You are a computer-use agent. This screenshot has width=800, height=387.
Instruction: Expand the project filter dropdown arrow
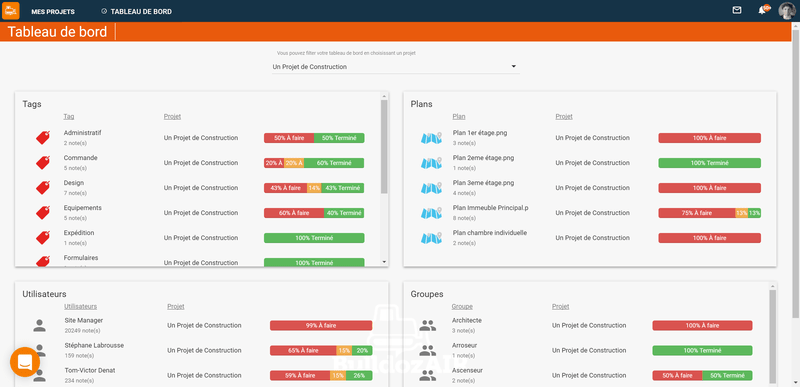[514, 66]
